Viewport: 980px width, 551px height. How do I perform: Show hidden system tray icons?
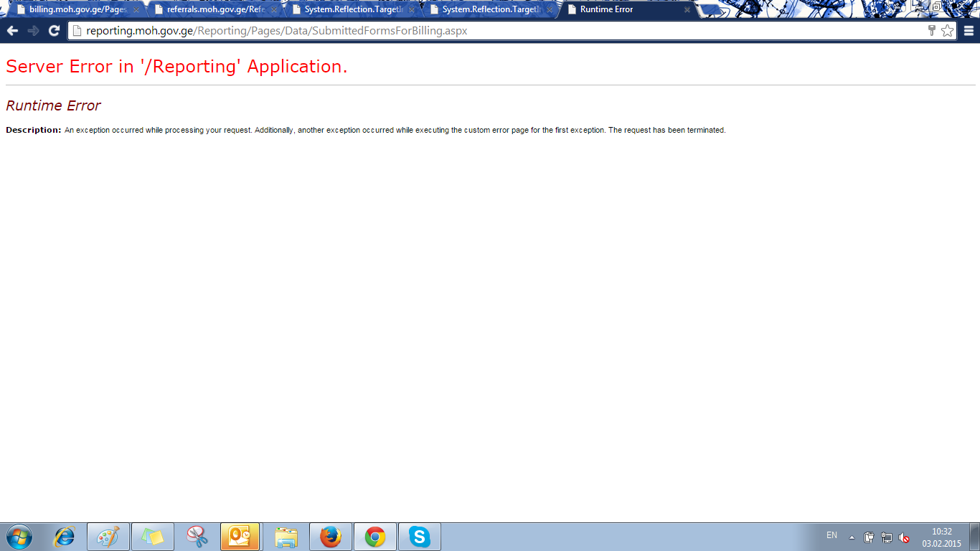click(852, 537)
